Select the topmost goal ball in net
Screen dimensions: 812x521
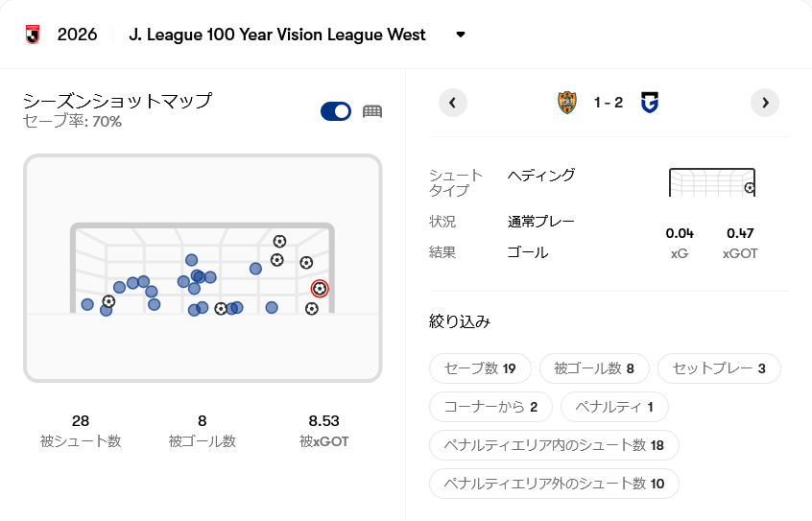point(279,242)
